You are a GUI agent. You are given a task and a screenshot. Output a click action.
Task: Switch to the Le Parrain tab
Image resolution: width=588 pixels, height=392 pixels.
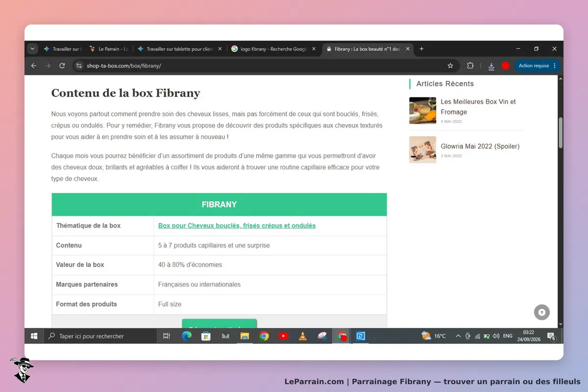pos(108,49)
